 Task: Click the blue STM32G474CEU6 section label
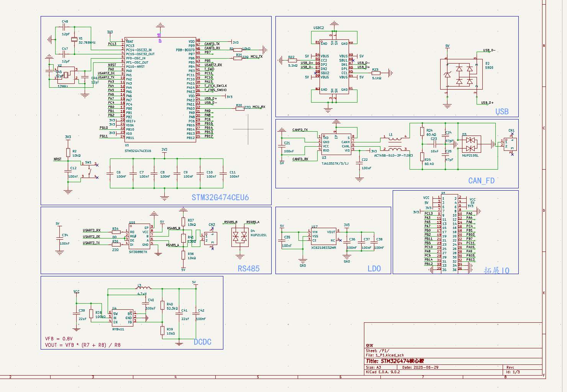point(220,198)
